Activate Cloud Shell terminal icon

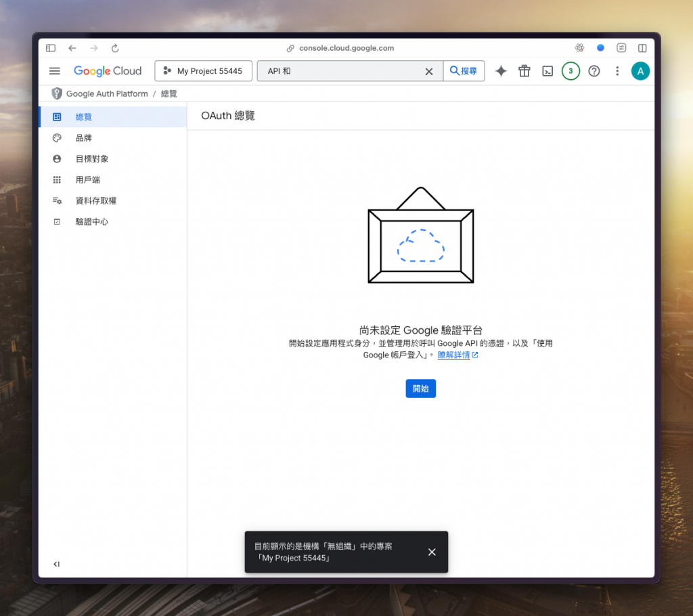547,71
